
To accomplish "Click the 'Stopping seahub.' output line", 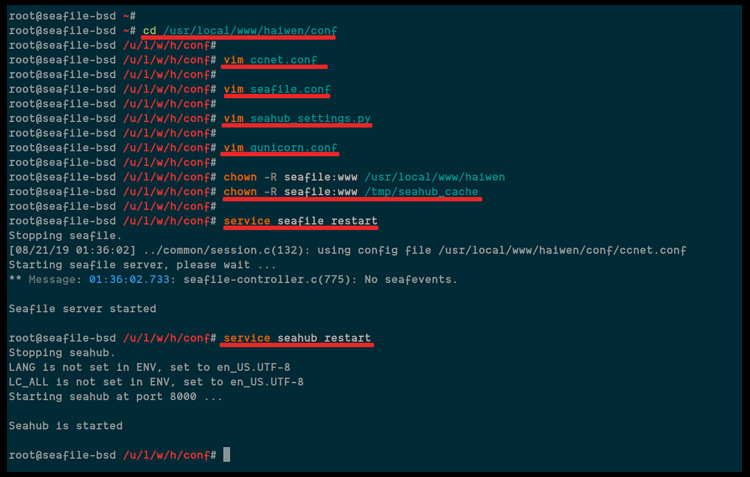I will (62, 353).
